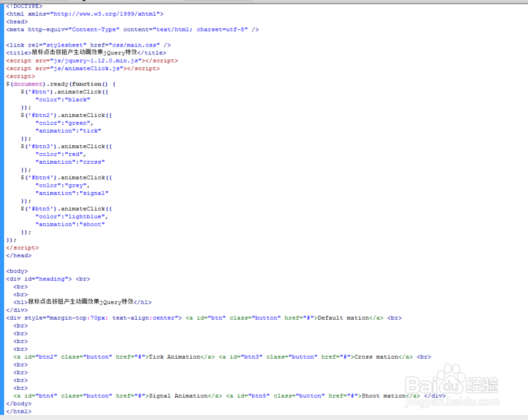Screen dimensions: 528x420
Task: Click the "animation":"shoot" line
Action: [x=70, y=224]
